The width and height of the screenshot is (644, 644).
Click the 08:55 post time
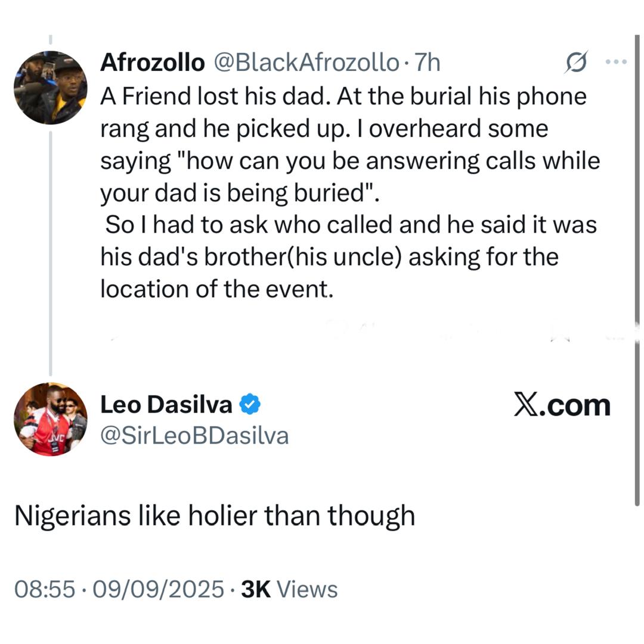(45, 589)
